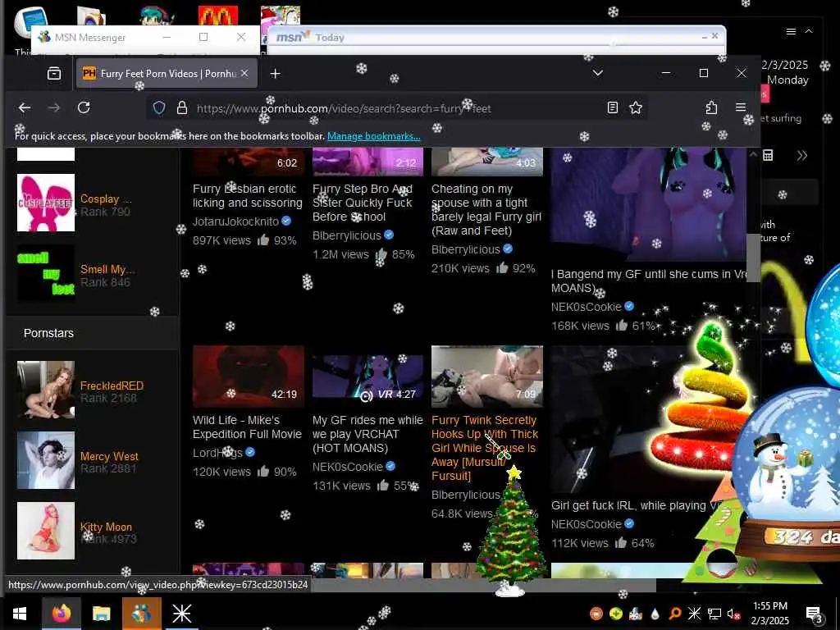Switch to Firefox on the taskbar

(61, 614)
